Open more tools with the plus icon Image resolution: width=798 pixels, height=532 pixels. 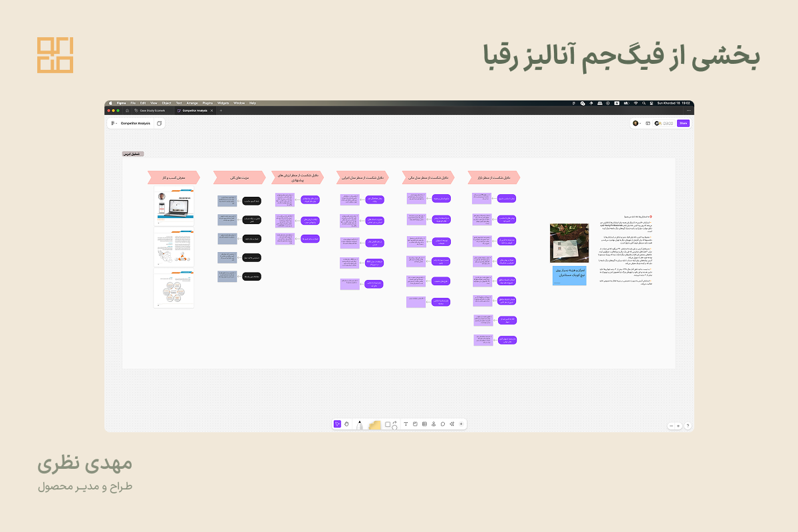pyautogui.click(x=461, y=424)
